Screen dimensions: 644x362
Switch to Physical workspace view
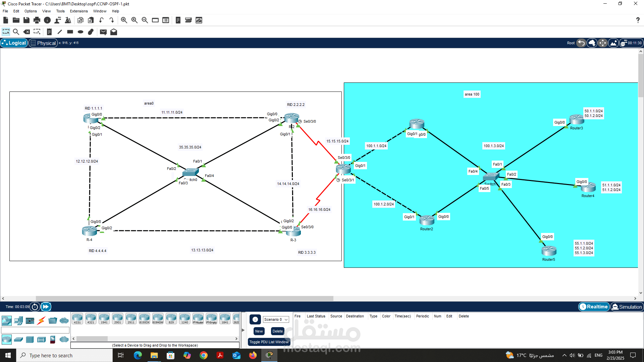pos(43,43)
